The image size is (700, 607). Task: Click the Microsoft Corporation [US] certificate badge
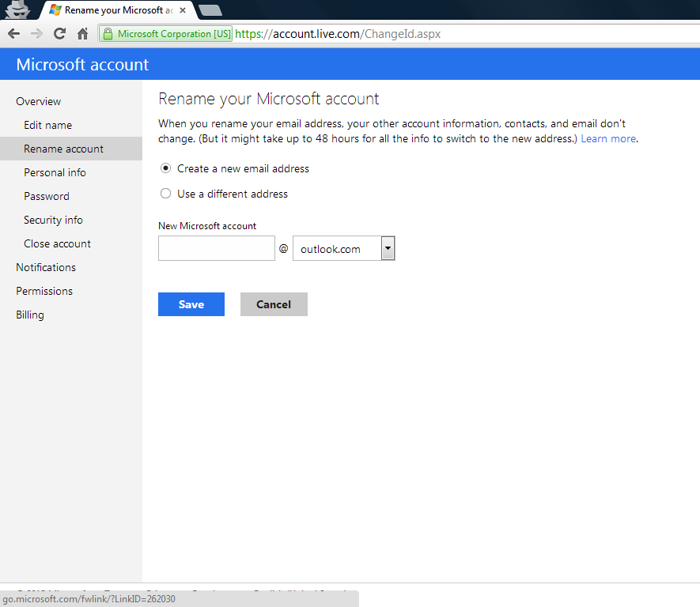[x=165, y=34]
